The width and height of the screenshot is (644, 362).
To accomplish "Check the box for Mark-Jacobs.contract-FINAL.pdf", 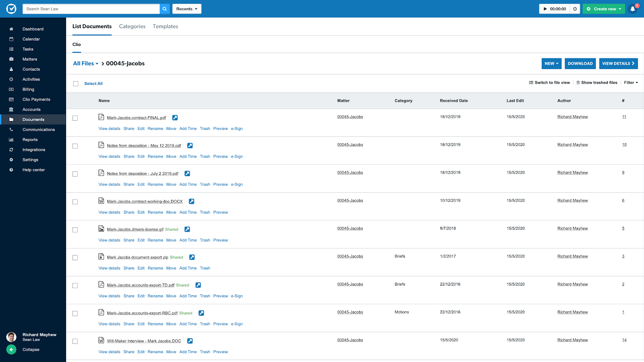I will 75,118.
